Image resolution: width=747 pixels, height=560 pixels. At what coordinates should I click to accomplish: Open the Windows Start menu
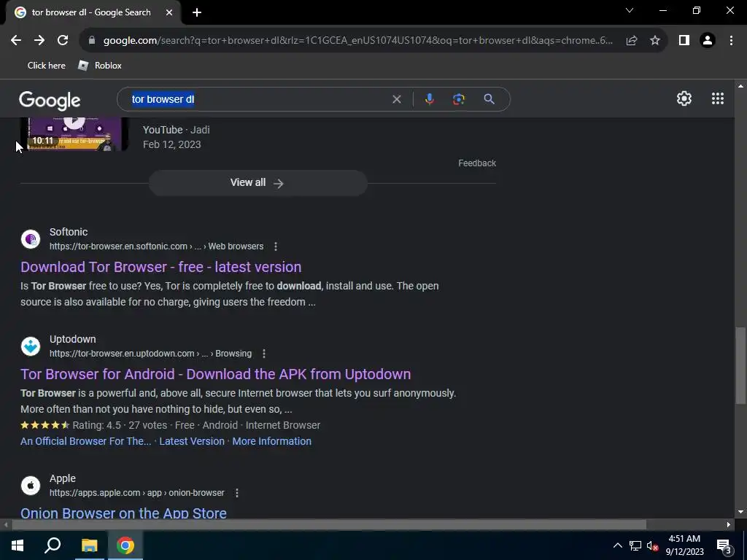coord(18,545)
